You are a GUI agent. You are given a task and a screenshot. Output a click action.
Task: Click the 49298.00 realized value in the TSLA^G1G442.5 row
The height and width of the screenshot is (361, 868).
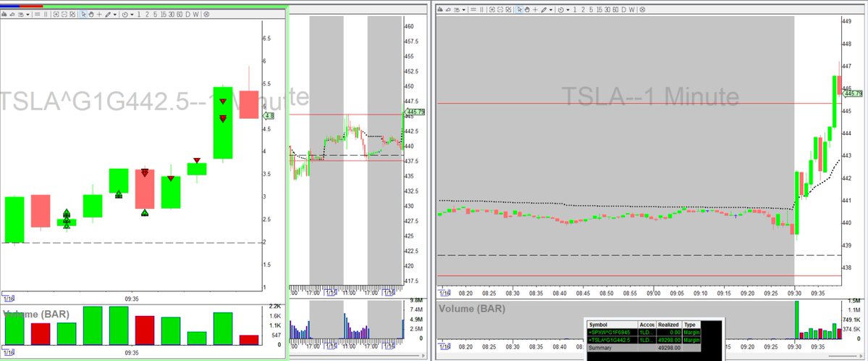[x=669, y=340]
